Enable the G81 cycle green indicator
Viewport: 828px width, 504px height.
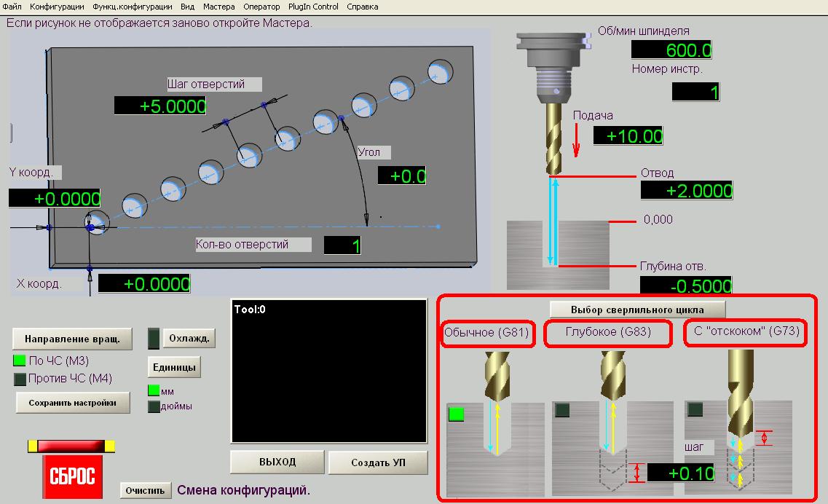click(x=457, y=414)
